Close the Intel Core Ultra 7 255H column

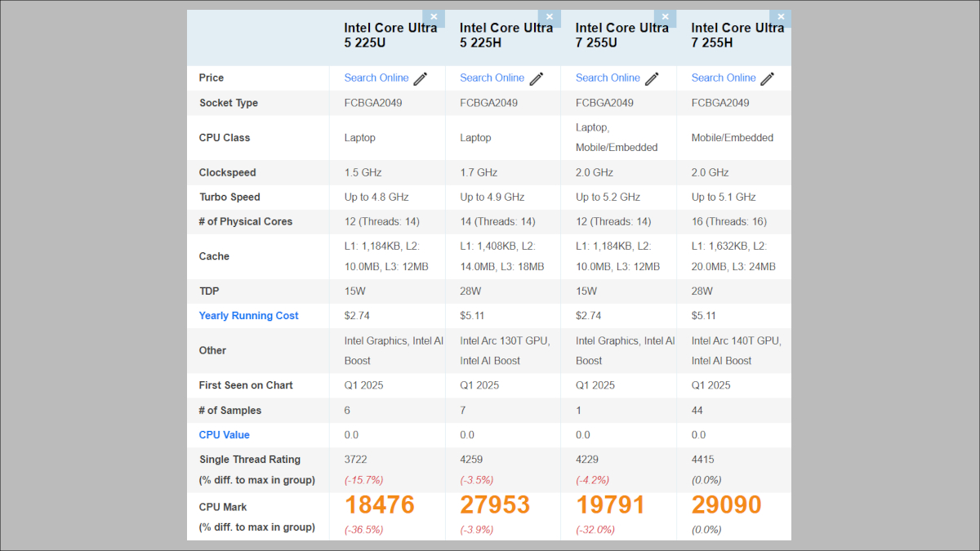[782, 17]
